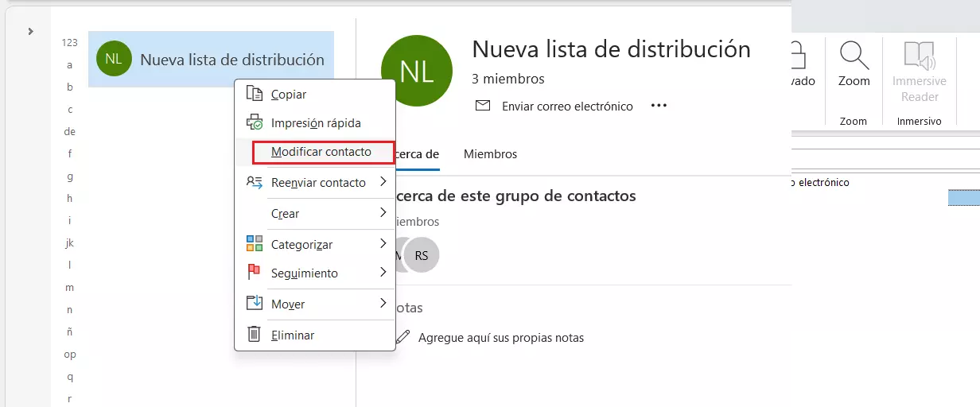Expand the collapsed folder pane chevron
The image size is (980, 407).
30,32
